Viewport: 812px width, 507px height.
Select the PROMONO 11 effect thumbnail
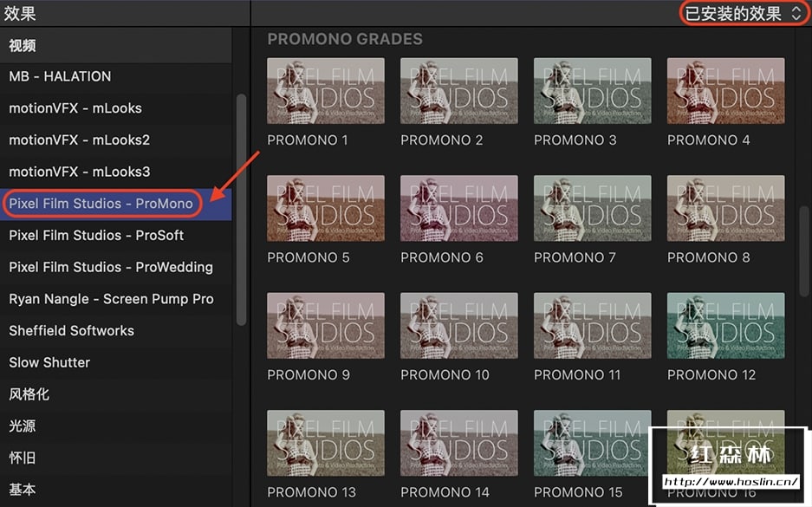pos(593,326)
